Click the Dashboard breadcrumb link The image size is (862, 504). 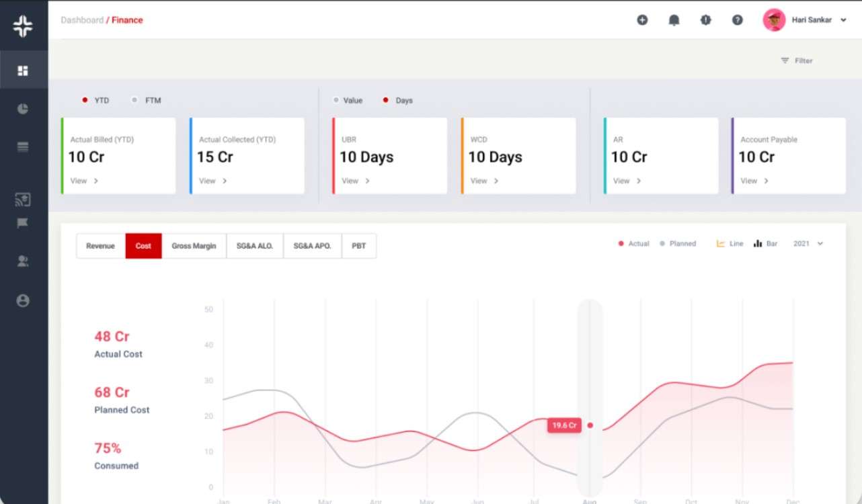(x=82, y=20)
